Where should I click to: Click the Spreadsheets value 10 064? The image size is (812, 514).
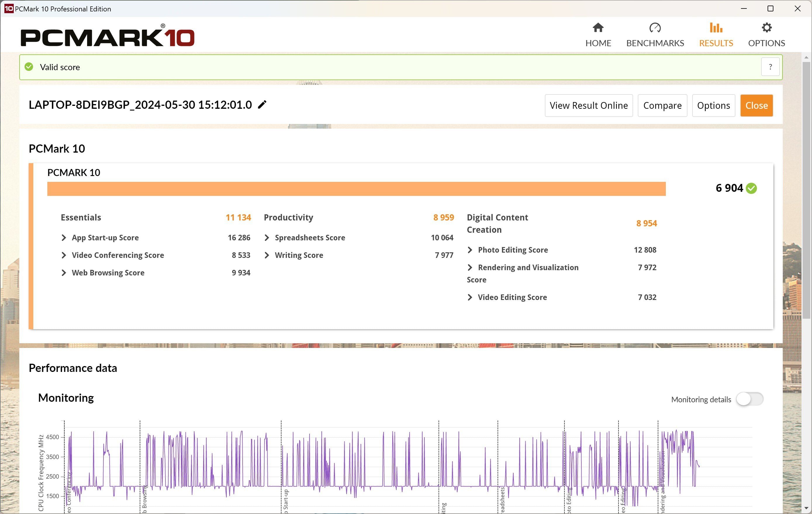[x=442, y=237]
